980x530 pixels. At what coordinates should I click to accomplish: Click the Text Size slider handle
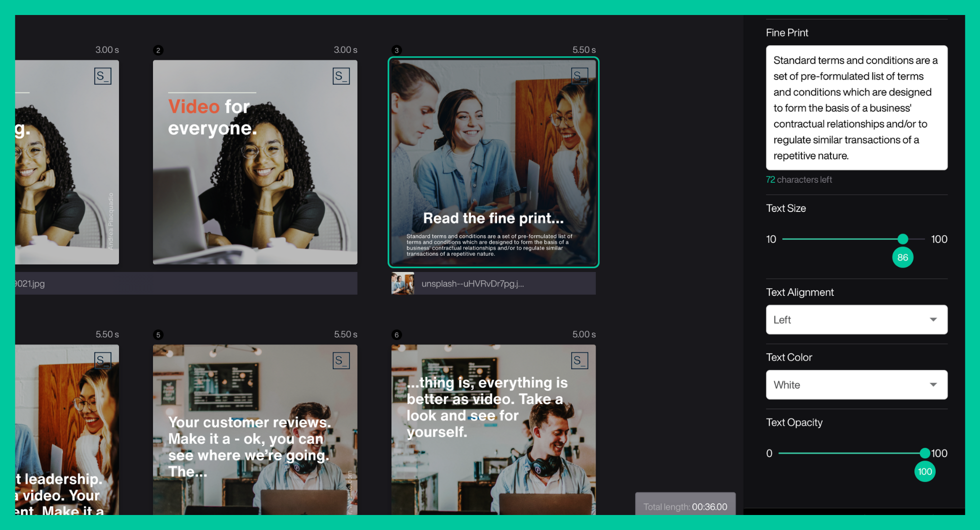tap(902, 239)
